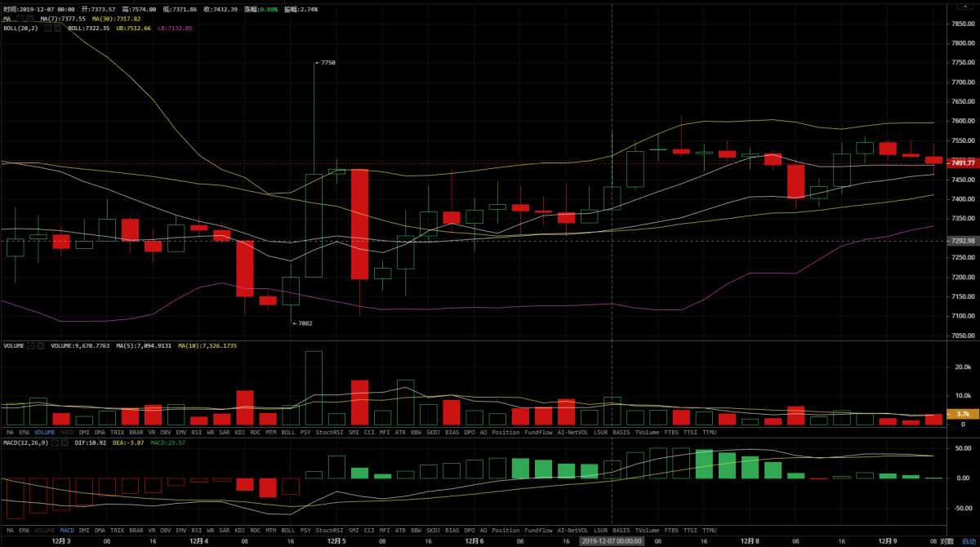Open the MACD(12,26,9) settings gear
Screen dimensions: 980x547
point(55,442)
